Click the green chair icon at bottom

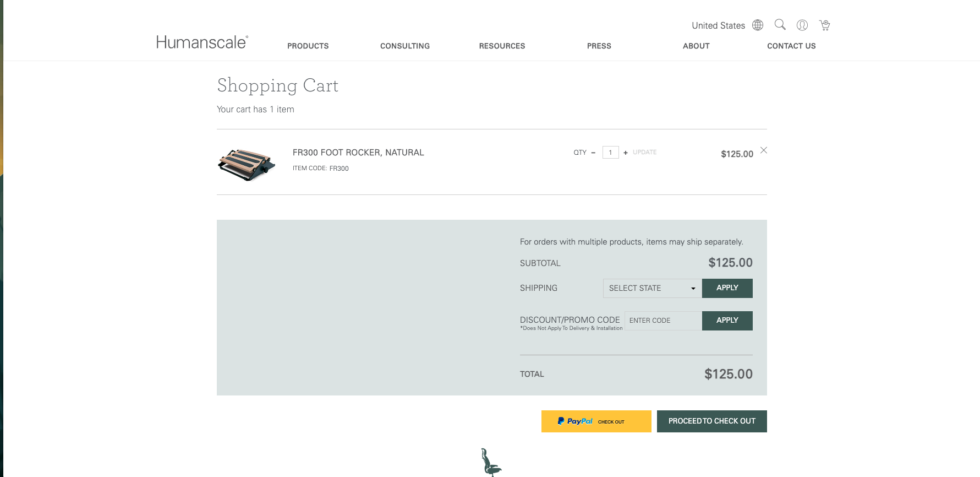click(490, 462)
